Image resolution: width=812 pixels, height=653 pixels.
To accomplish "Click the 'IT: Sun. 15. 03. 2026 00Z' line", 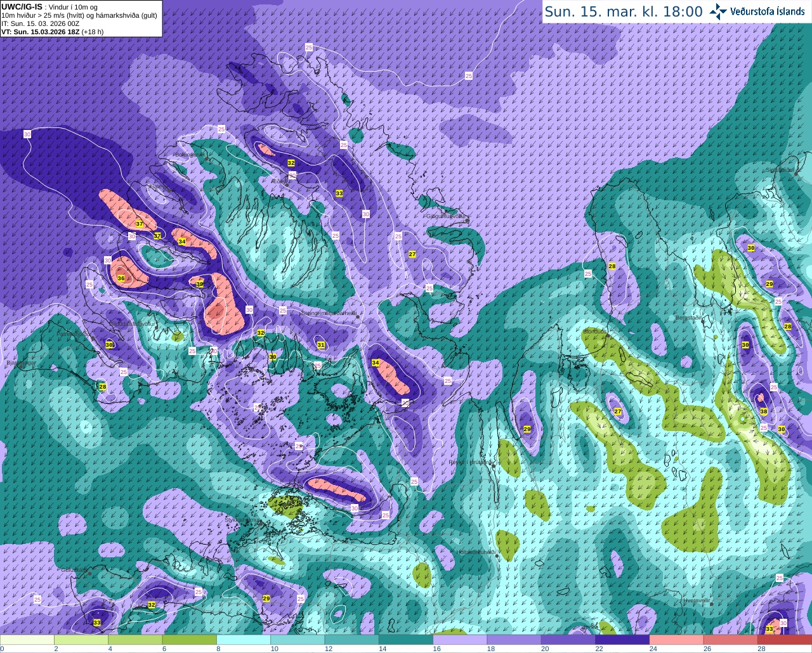I will coord(41,23).
